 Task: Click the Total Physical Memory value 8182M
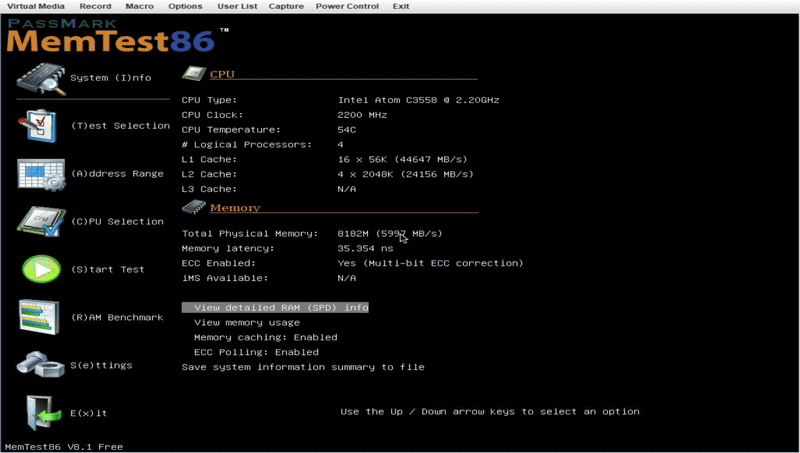tap(390, 233)
